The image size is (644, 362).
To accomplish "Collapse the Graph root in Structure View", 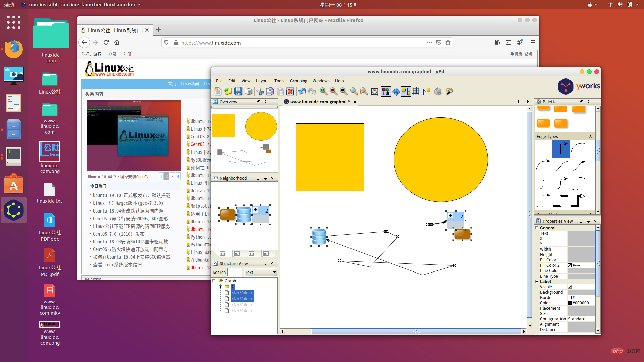I will coord(214,281).
